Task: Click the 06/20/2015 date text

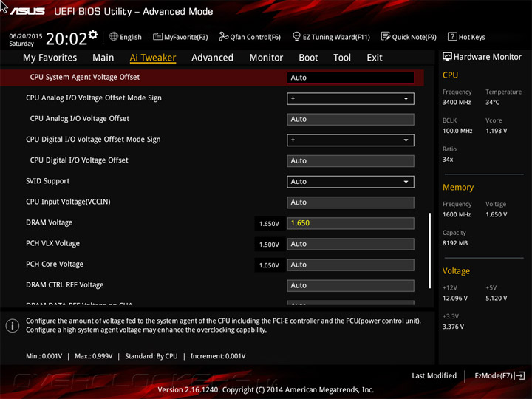Action: (25, 35)
